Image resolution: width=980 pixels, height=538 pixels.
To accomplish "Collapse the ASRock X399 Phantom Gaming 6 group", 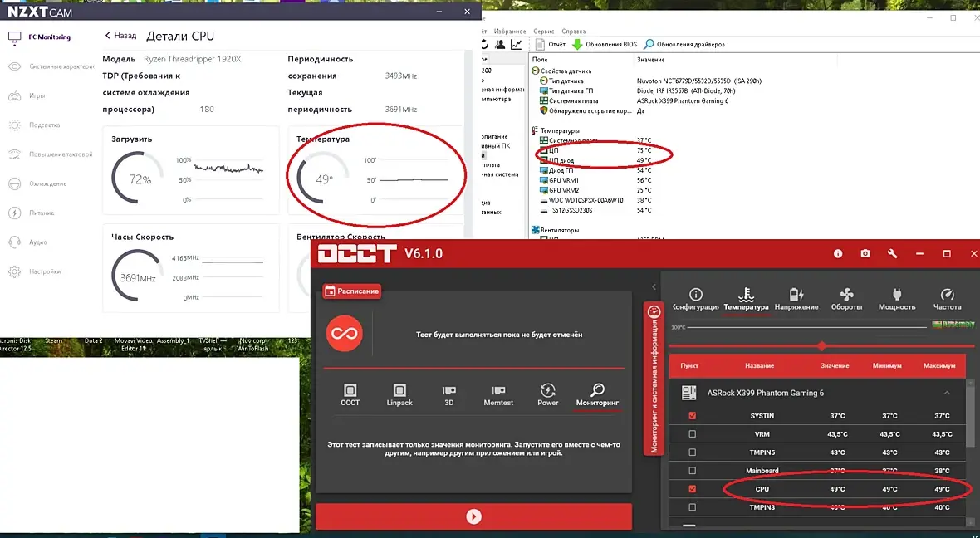I will pyautogui.click(x=947, y=393).
